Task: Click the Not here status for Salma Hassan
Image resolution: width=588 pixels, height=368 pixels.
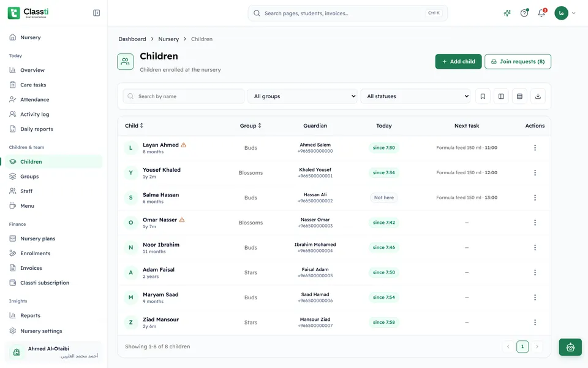Action: click(x=383, y=197)
